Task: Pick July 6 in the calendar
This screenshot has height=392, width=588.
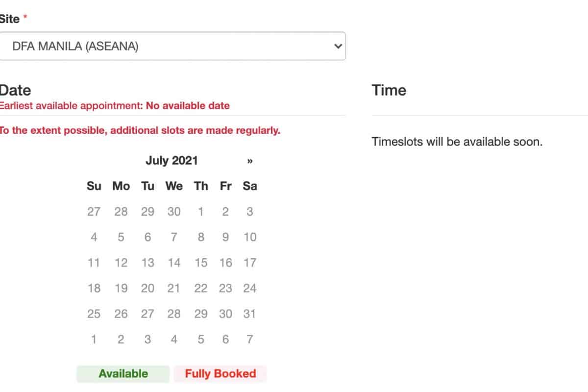Action: coord(147,237)
